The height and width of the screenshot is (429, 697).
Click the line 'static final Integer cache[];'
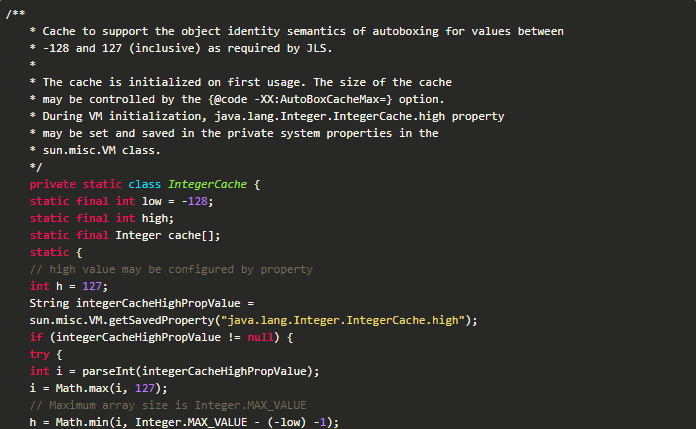[x=125, y=235]
